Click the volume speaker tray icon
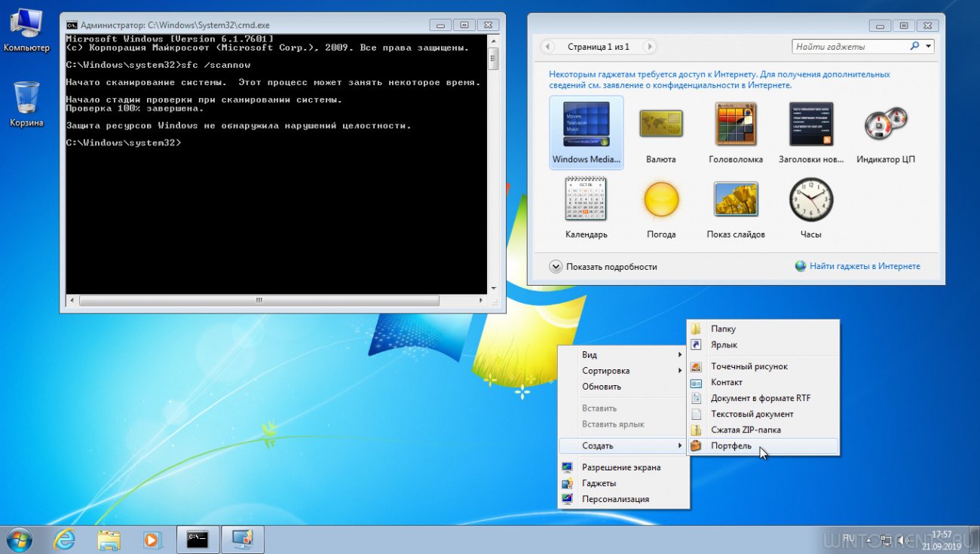Image resolution: width=980 pixels, height=554 pixels. (903, 540)
